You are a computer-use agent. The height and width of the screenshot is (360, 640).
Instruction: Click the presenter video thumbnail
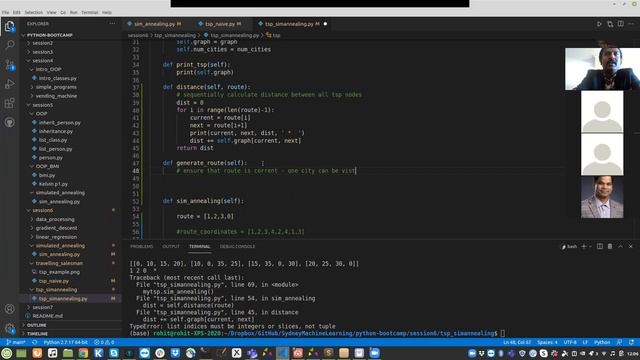click(x=602, y=69)
